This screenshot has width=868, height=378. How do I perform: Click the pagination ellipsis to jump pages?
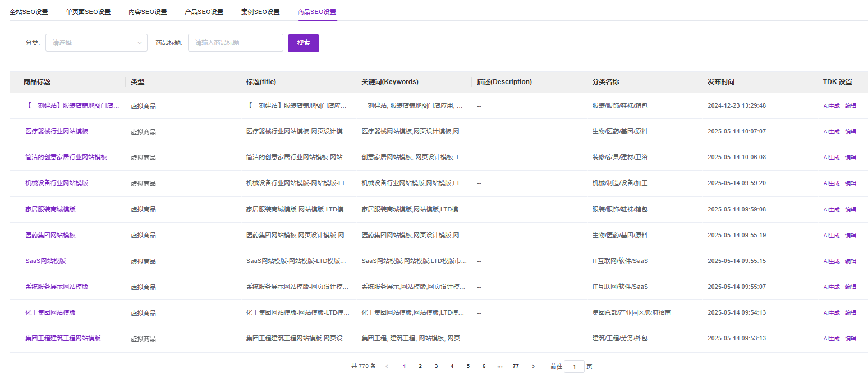tap(499, 366)
